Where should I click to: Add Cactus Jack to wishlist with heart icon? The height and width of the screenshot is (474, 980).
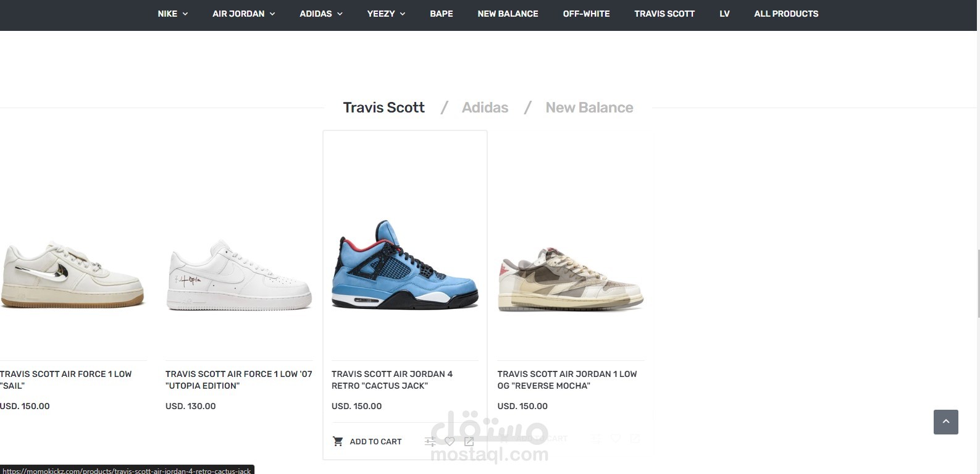[x=450, y=441]
